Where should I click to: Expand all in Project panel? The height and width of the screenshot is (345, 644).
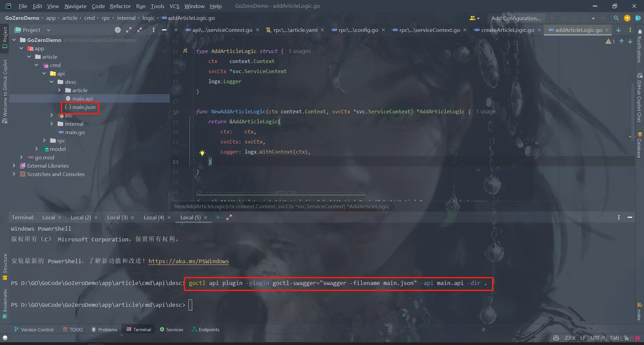click(129, 30)
